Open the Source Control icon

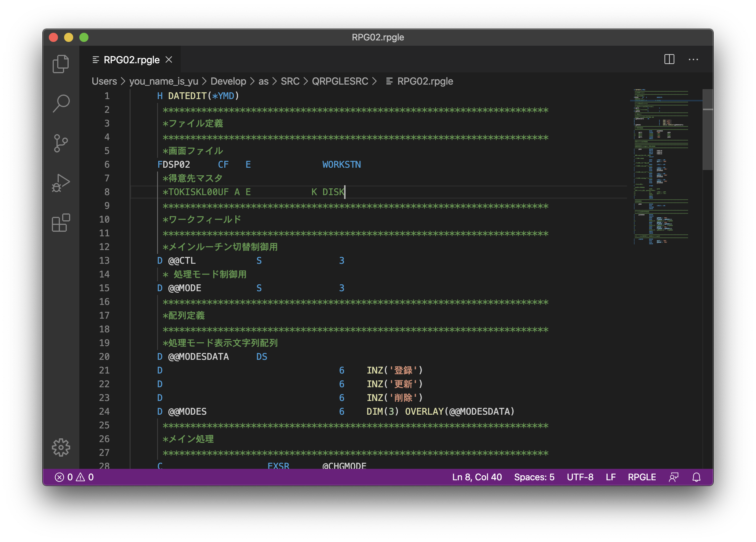(61, 143)
